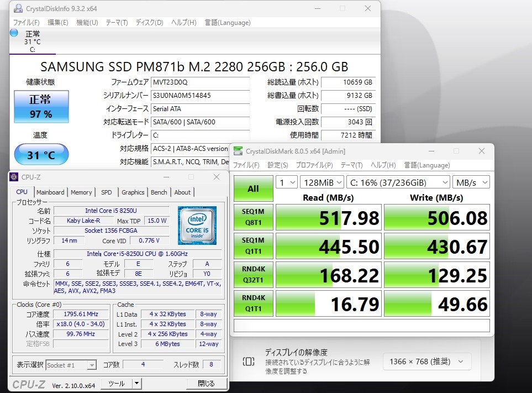Start all benchmarks with the All button
532x393 pixels.
pos(254,188)
